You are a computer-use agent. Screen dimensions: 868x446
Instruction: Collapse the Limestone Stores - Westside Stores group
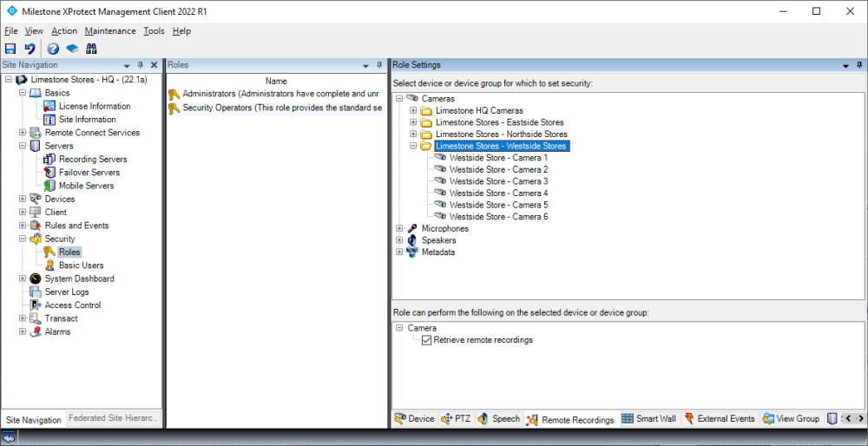414,147
